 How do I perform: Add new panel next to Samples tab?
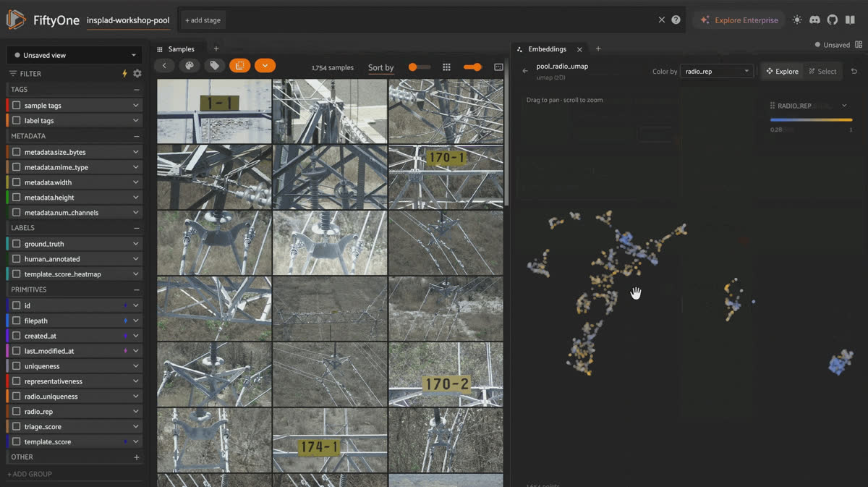point(216,49)
